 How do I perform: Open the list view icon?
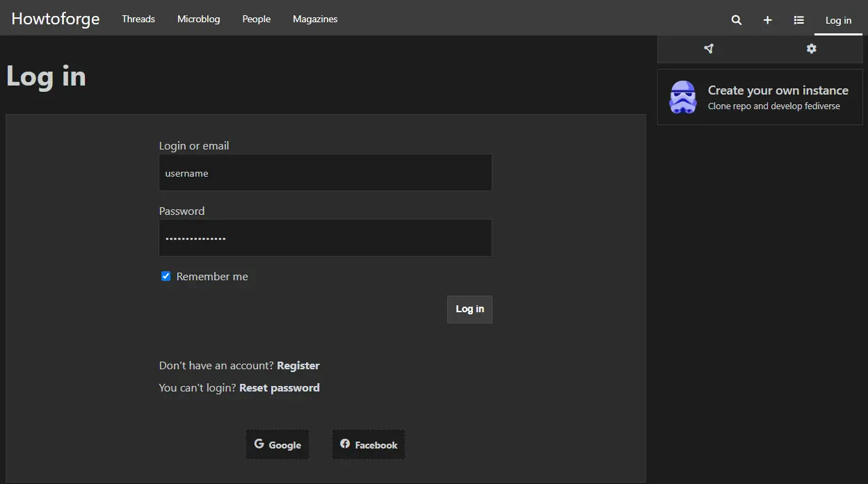coord(798,20)
